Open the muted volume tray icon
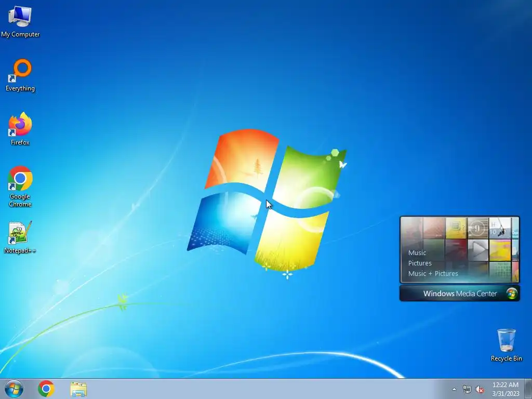 [x=480, y=389]
